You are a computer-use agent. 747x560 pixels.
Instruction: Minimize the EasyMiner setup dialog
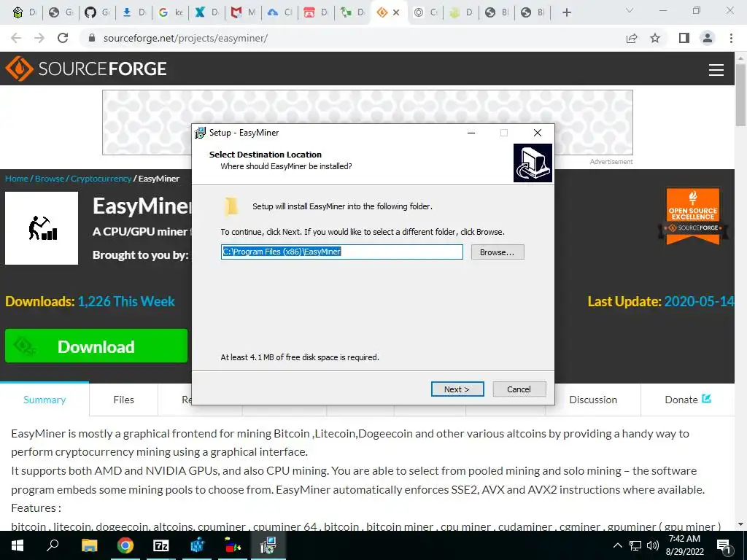click(x=471, y=133)
